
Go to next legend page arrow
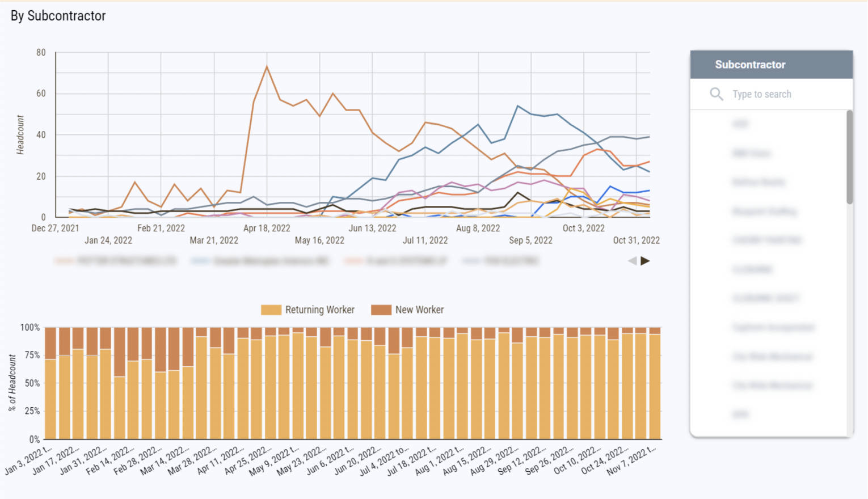tap(645, 261)
